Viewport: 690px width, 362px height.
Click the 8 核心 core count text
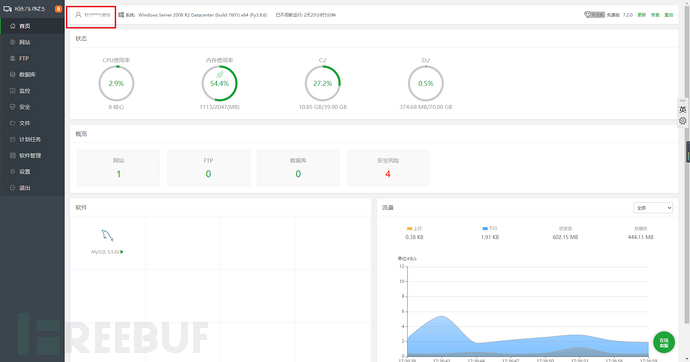tap(116, 107)
